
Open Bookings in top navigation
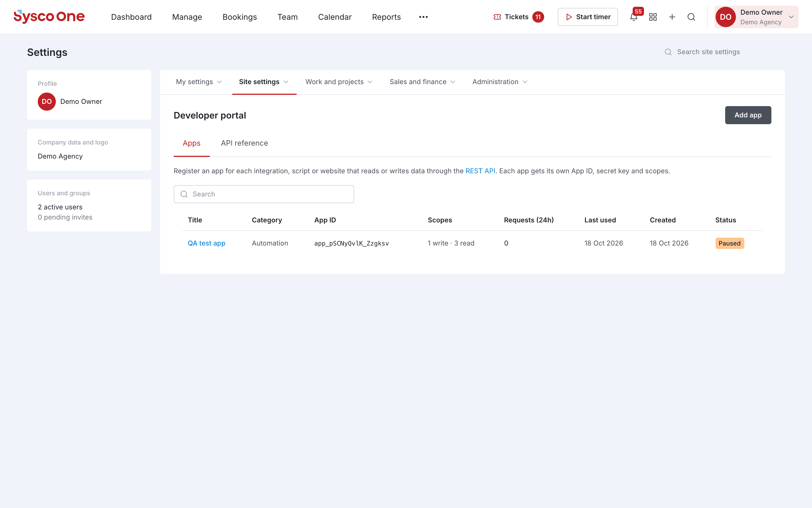[x=240, y=17]
